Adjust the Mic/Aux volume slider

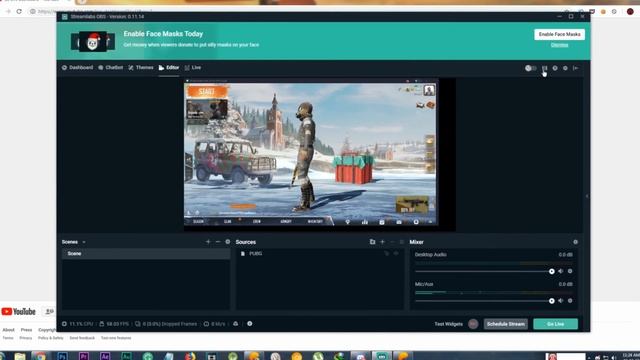coord(484,301)
